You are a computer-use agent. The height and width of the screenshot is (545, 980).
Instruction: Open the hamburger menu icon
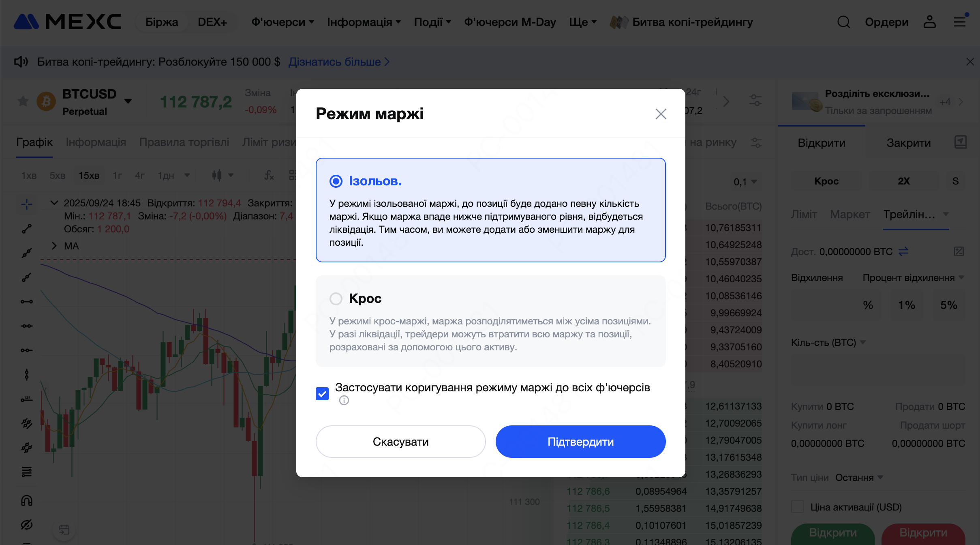[960, 22]
